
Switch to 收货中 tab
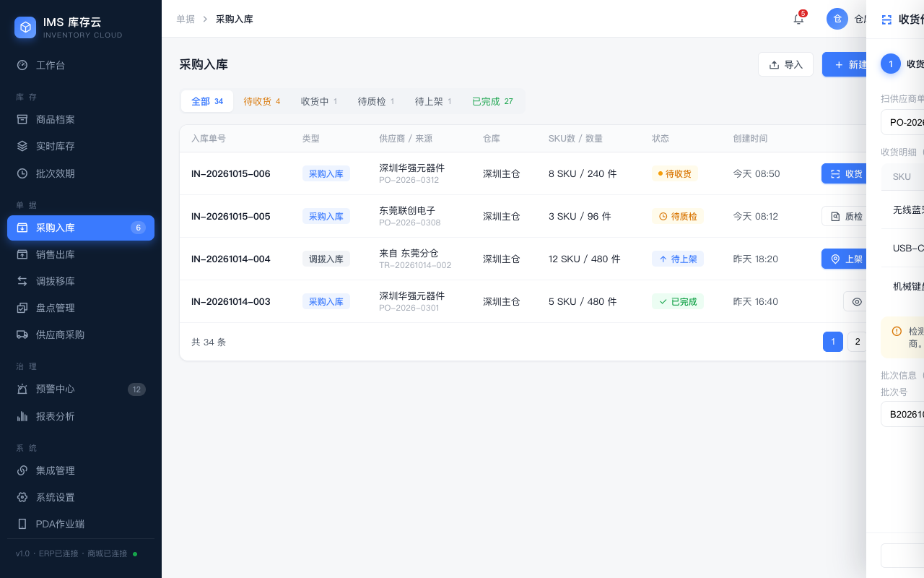pyautogui.click(x=319, y=101)
